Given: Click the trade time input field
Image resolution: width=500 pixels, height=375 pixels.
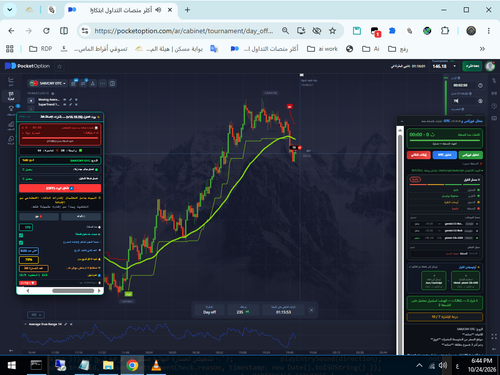Looking at the screenshot, I should coord(464,85).
